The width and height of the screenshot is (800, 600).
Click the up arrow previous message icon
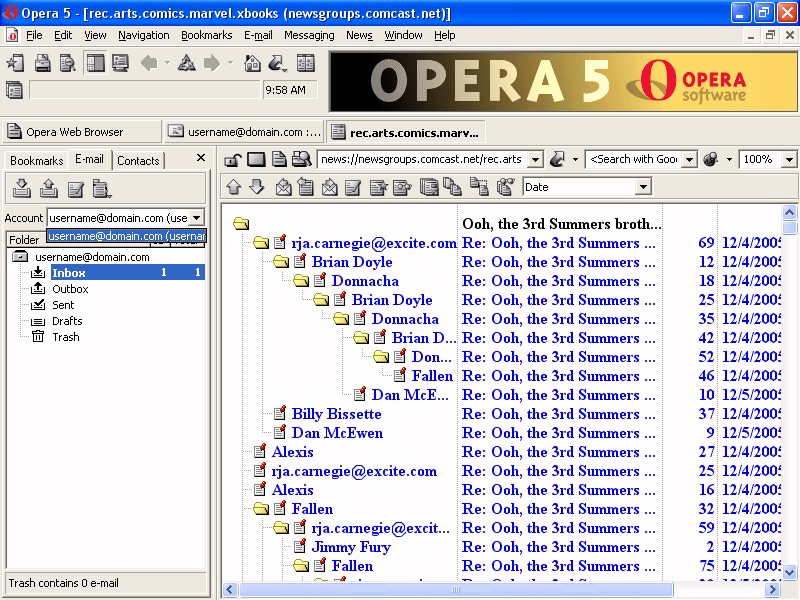(x=234, y=187)
